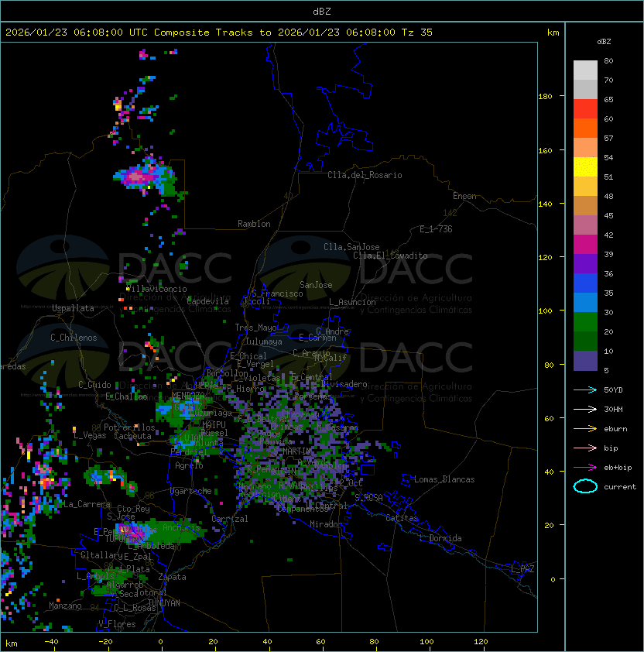The width and height of the screenshot is (644, 652).
Task: Click the km unit label at top right
Action: (x=553, y=33)
